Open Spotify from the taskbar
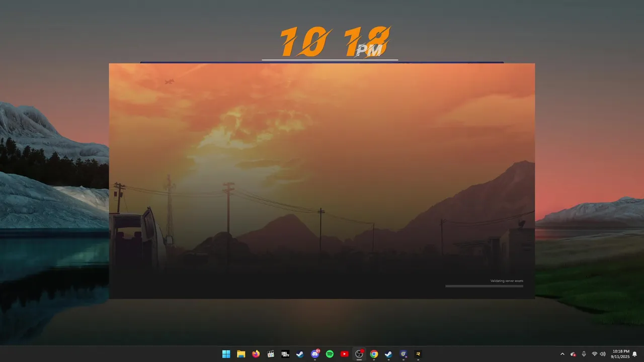The height and width of the screenshot is (362, 644). (x=330, y=354)
